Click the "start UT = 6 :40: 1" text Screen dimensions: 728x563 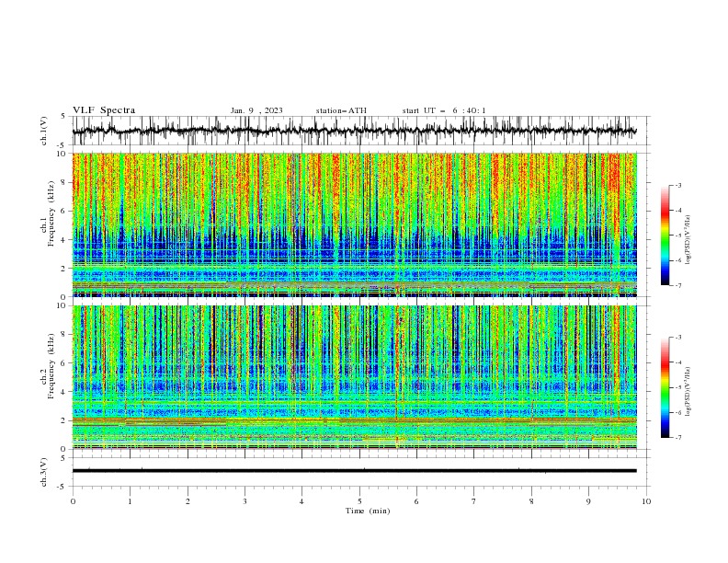pyautogui.click(x=444, y=110)
